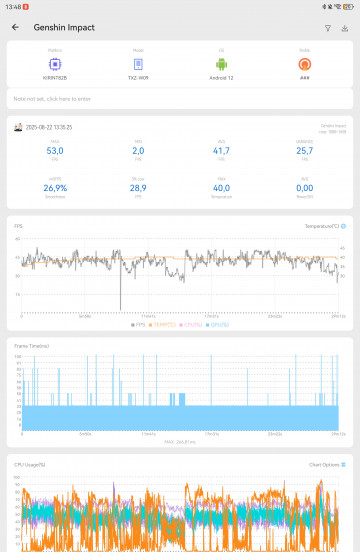The height and width of the screenshot is (552, 360).
Task: Toggle the GPU(%) legend entry
Action: pyautogui.click(x=217, y=325)
